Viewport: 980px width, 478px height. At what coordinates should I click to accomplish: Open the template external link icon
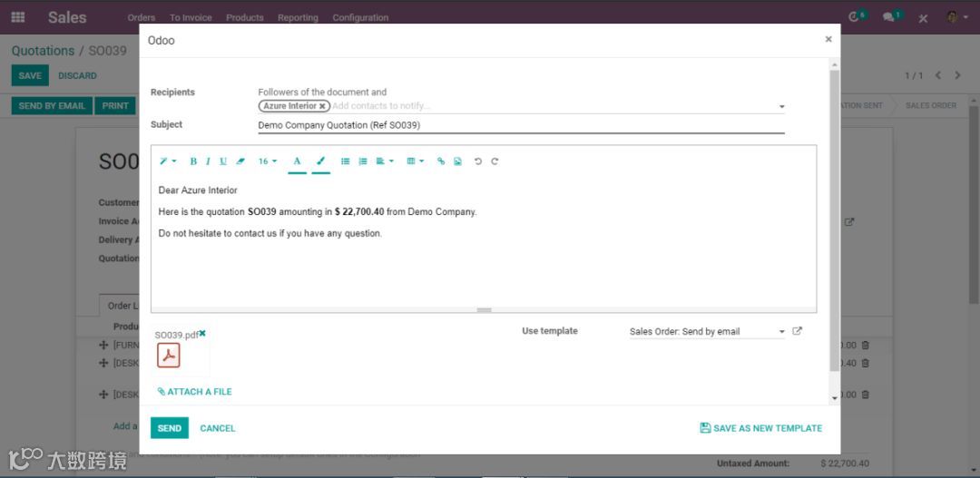pyautogui.click(x=797, y=331)
